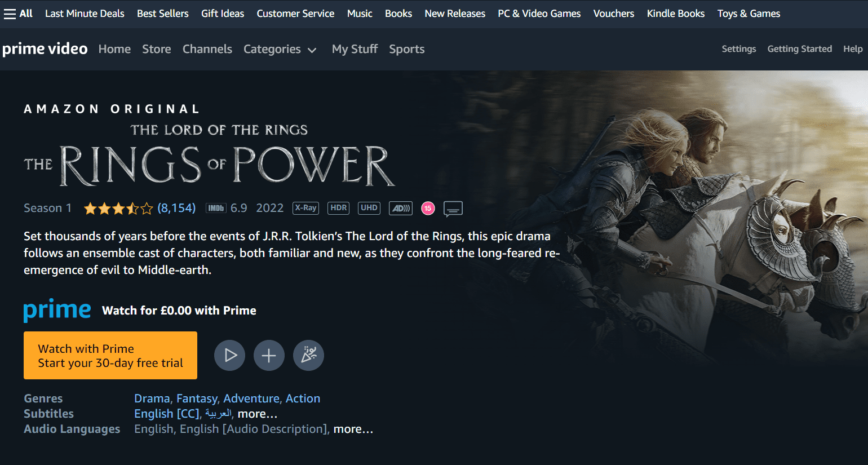Open Prime Video Settings
868x465 pixels.
[739, 49]
